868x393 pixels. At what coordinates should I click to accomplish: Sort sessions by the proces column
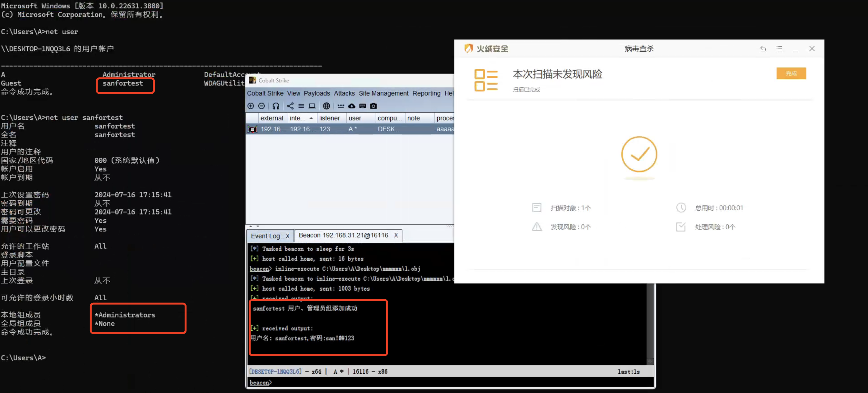coord(445,118)
